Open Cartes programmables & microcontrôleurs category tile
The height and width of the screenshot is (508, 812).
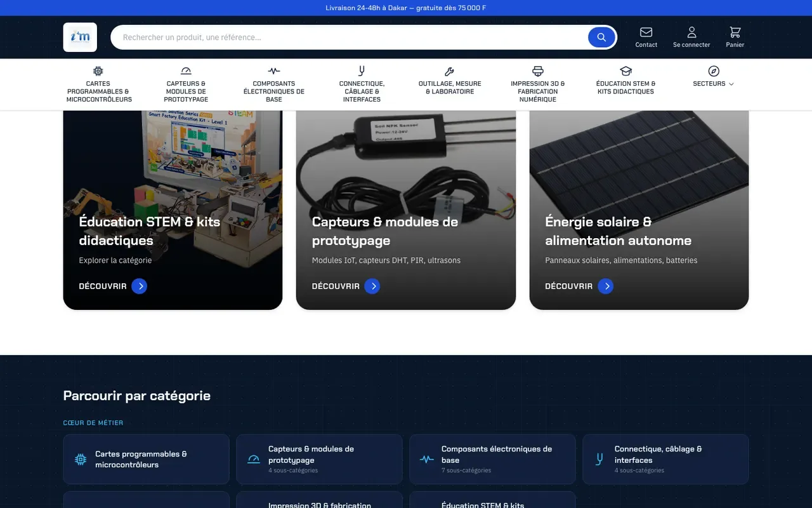tap(147, 459)
